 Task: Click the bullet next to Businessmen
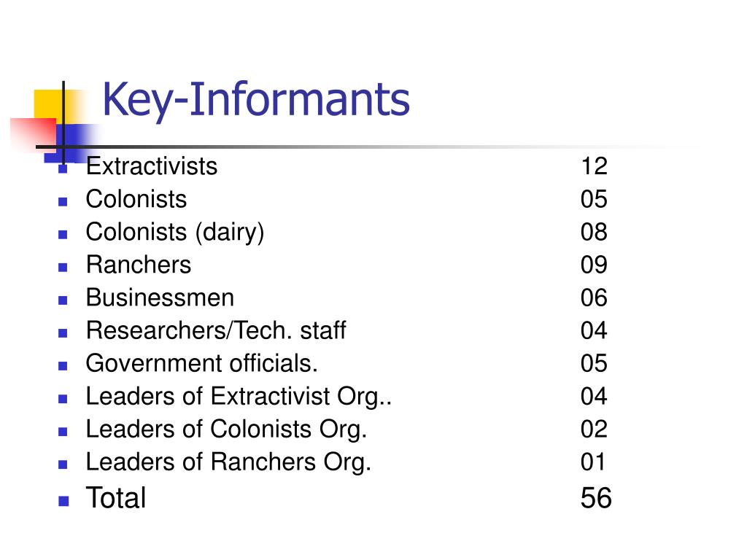[63, 300]
